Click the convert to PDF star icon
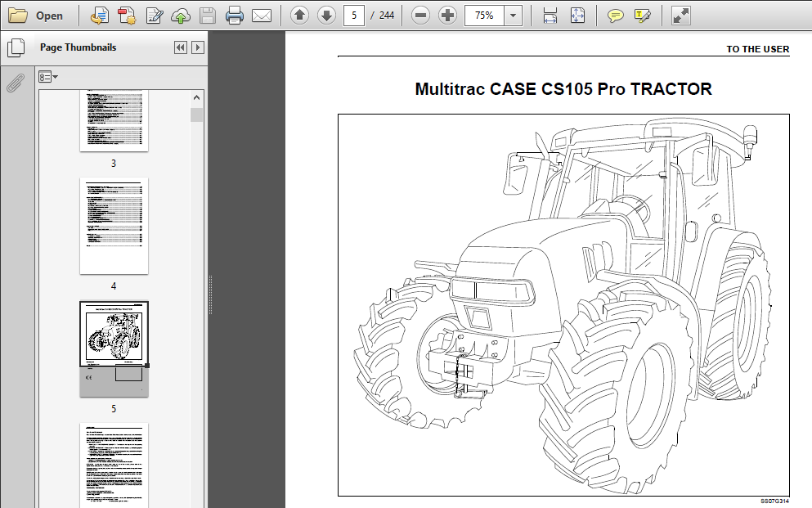This screenshot has height=508, width=812. pos(127,16)
